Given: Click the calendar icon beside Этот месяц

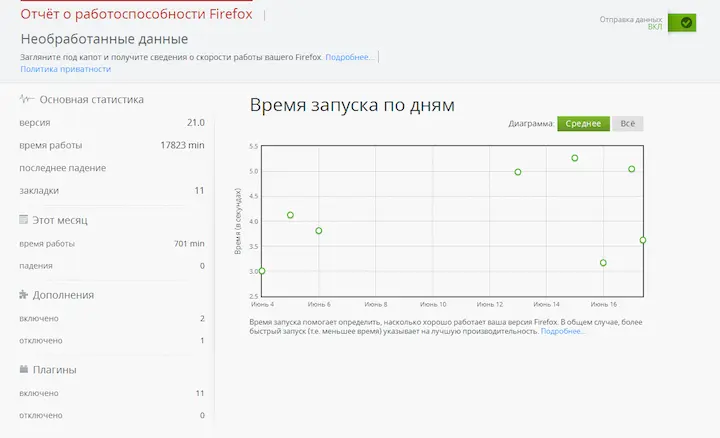Looking at the screenshot, I should click(23, 219).
